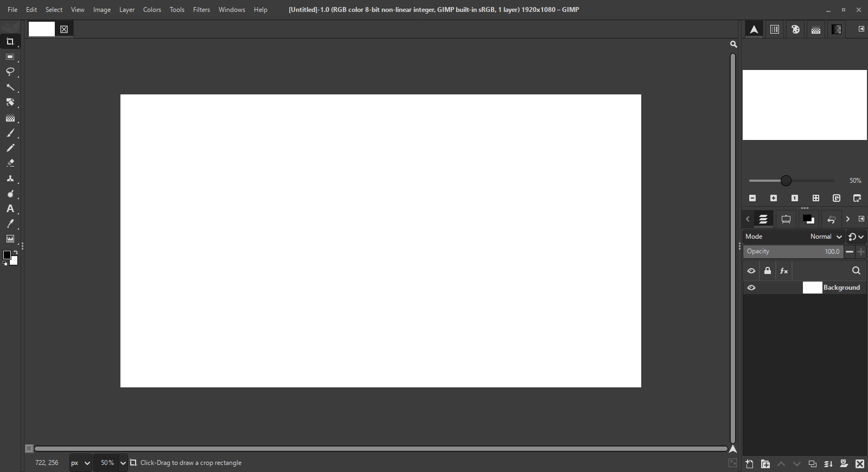Select the Crop tool

(10, 42)
